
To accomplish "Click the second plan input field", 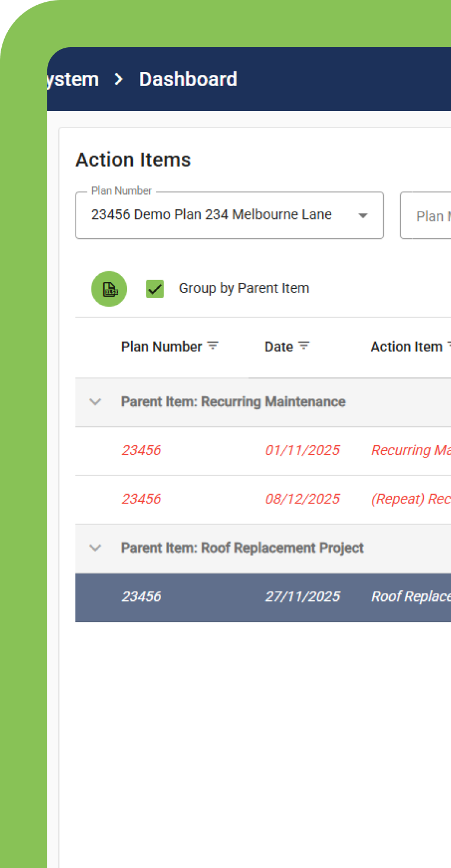I will pos(426,216).
